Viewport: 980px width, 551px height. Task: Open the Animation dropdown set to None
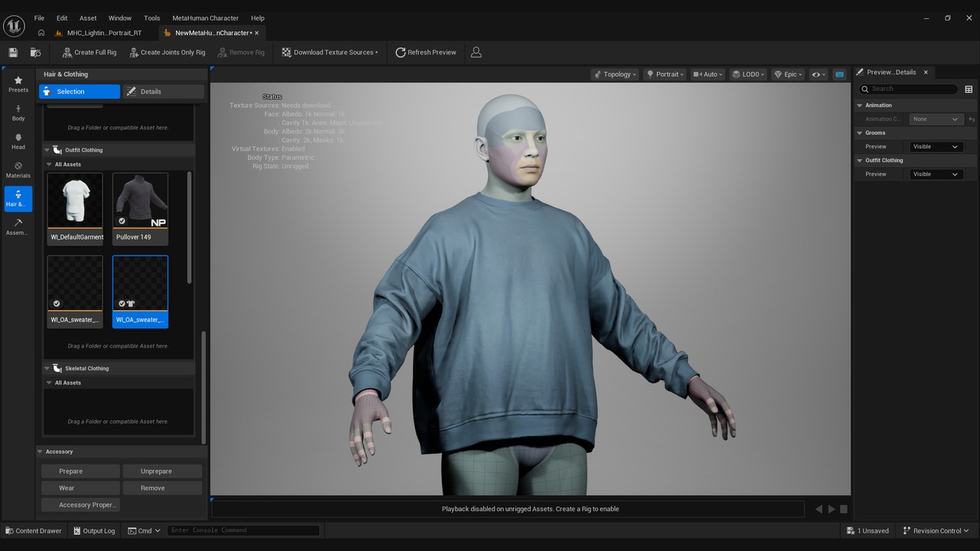(936, 119)
